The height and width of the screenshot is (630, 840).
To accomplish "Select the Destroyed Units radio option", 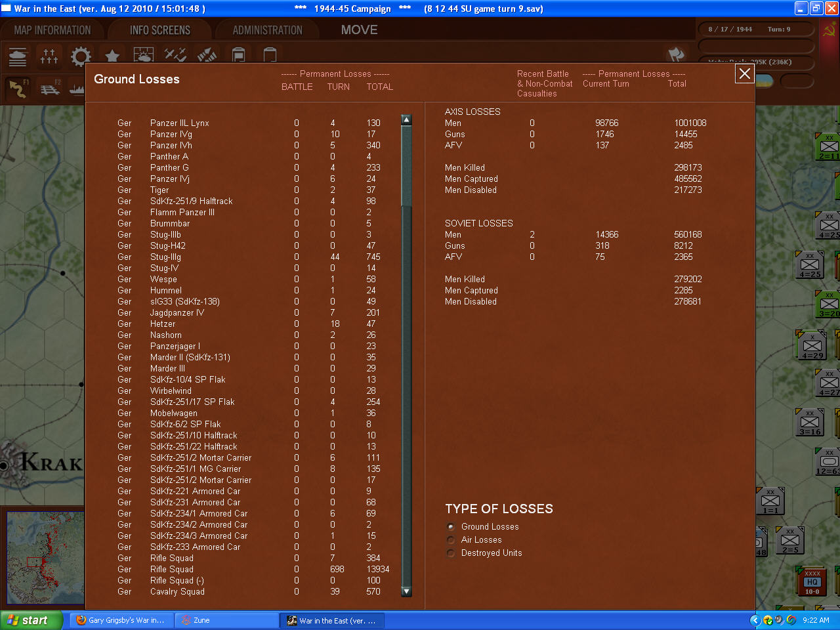I will (451, 553).
